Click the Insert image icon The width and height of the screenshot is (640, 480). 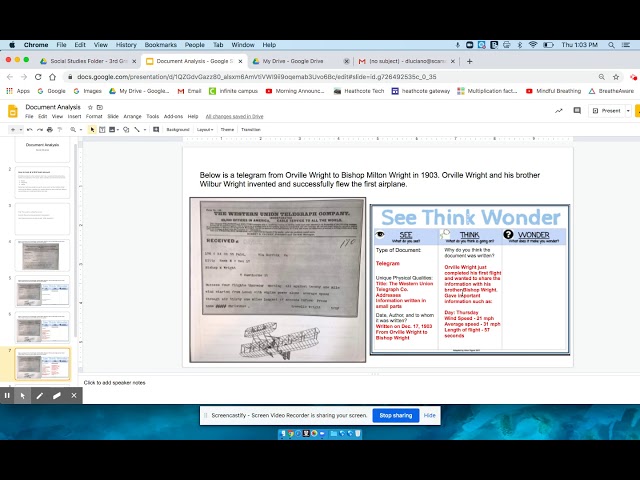click(x=112, y=129)
